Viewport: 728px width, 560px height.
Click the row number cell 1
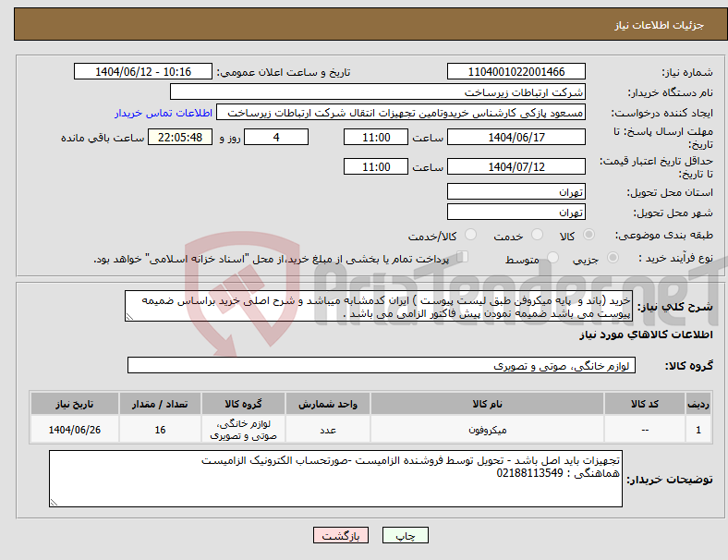(698, 430)
